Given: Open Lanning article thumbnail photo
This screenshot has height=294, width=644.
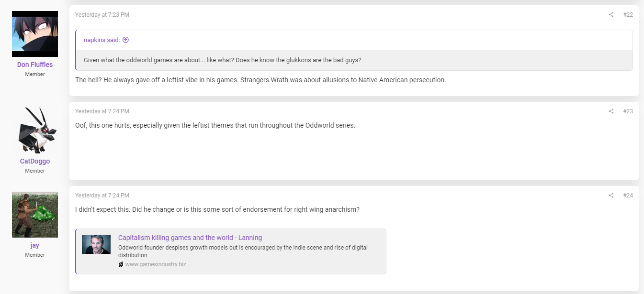Looking at the screenshot, I should (96, 244).
